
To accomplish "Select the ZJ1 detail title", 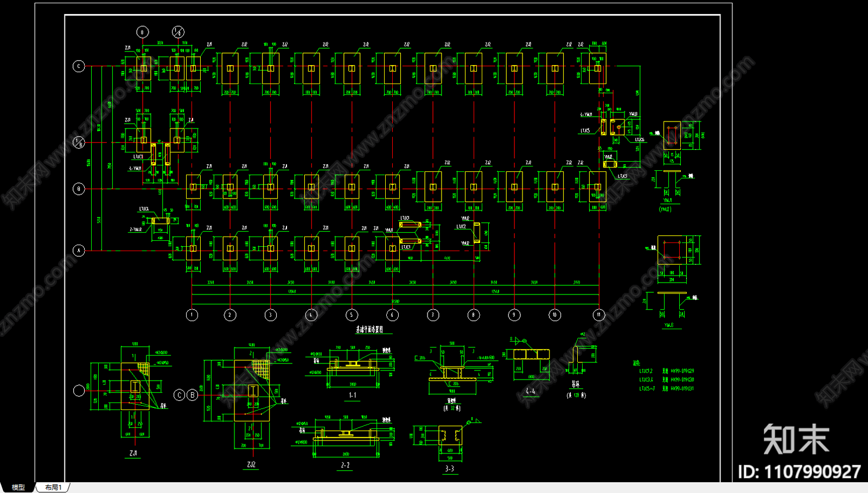I will click(133, 453).
